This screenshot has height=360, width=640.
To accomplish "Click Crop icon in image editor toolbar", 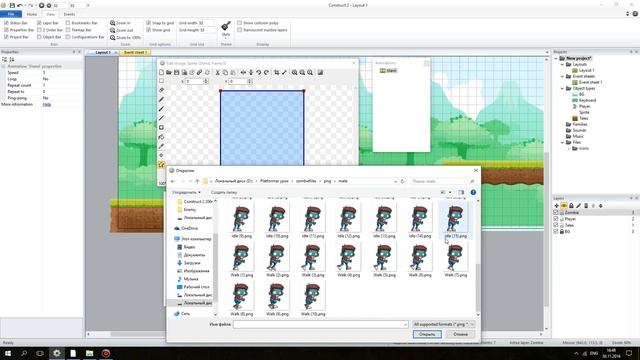I will point(277,72).
